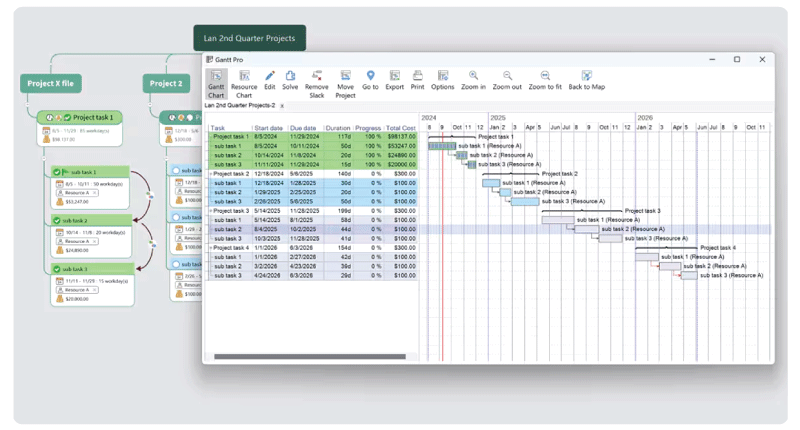The image size is (800, 430).
Task: Return with Back to Map
Action: click(587, 81)
